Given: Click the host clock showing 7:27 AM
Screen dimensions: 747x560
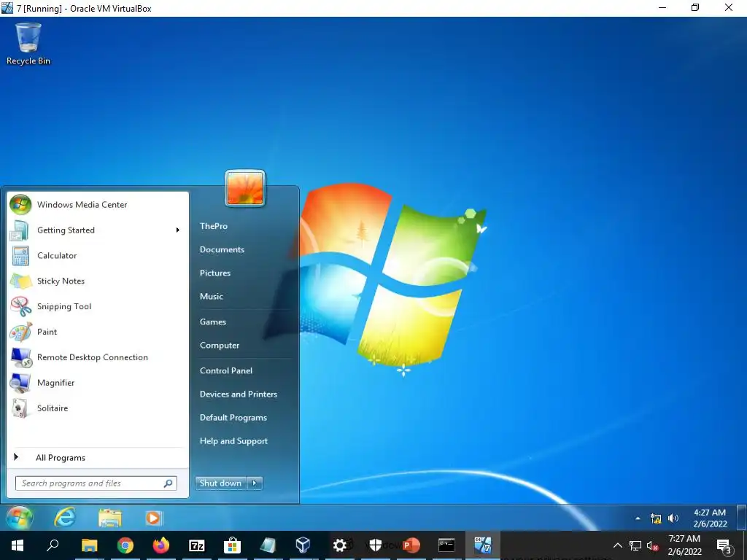Looking at the screenshot, I should 684,545.
